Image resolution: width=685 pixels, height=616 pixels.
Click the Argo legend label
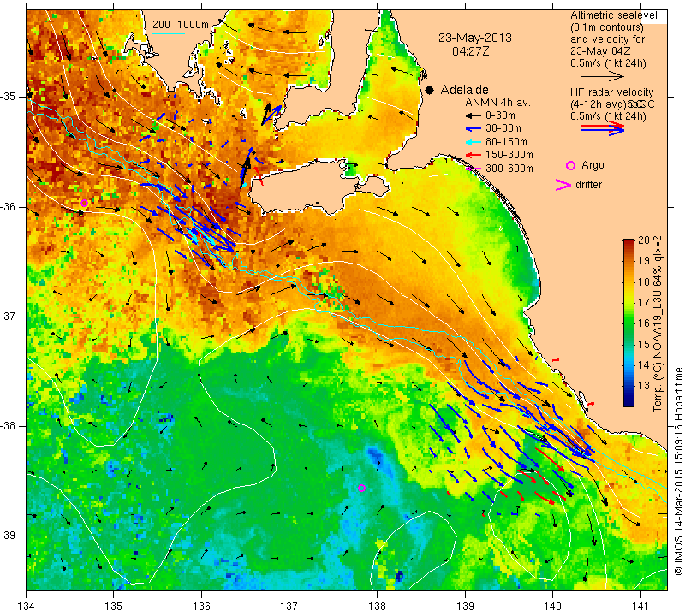593,165
